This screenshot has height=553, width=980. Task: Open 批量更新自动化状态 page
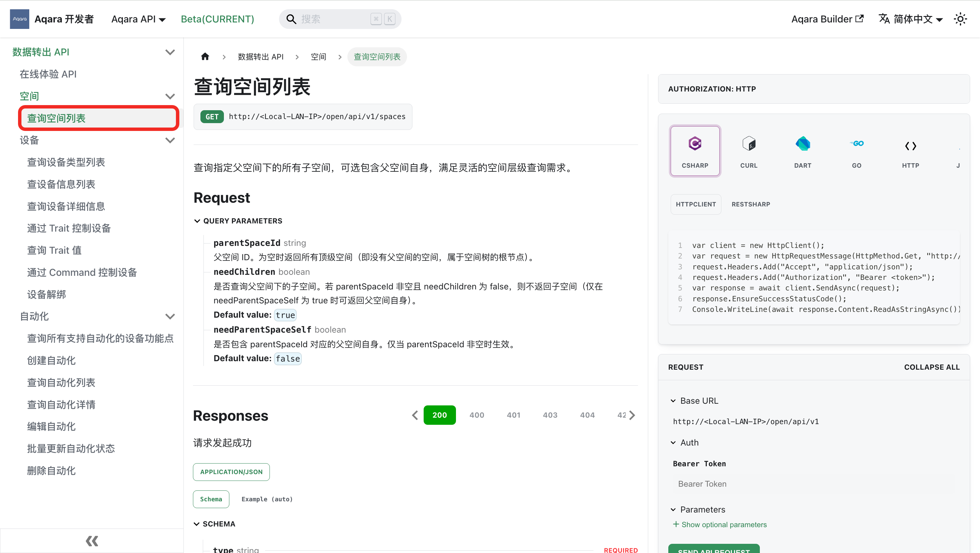[x=71, y=449]
